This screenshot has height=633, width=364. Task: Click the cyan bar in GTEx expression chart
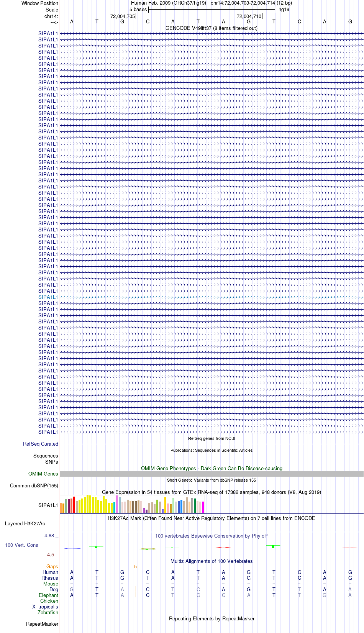(114, 507)
